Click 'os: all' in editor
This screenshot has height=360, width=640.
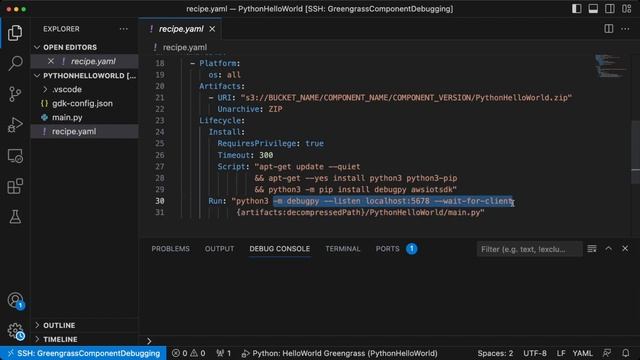click(x=224, y=75)
